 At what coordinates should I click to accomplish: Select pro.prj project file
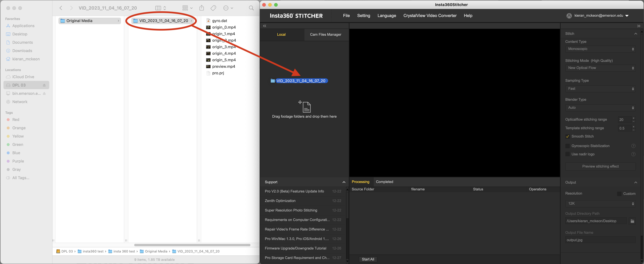218,73
